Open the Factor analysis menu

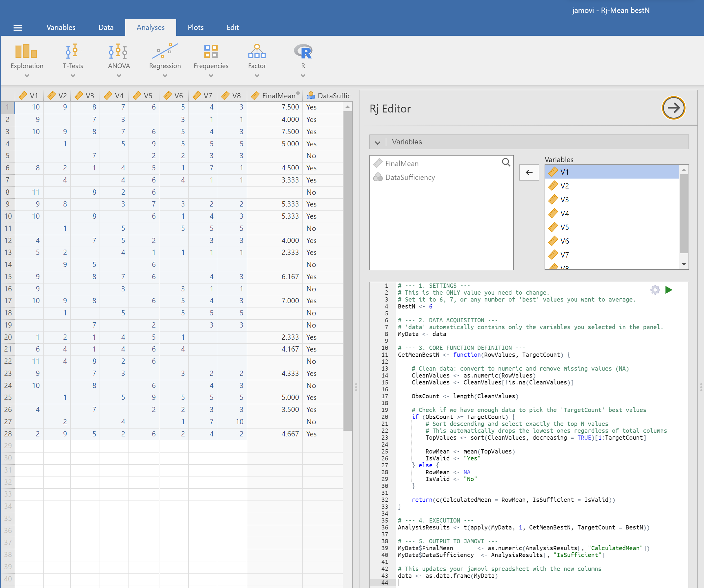coord(257,60)
